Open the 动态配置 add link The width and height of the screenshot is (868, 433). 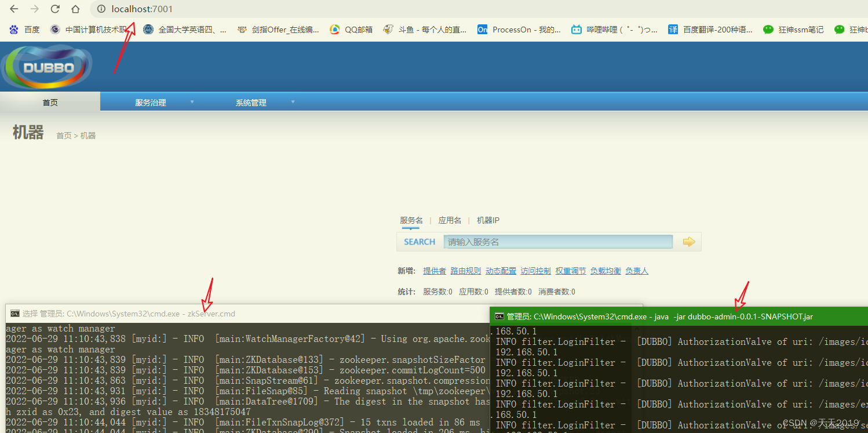pyautogui.click(x=501, y=271)
